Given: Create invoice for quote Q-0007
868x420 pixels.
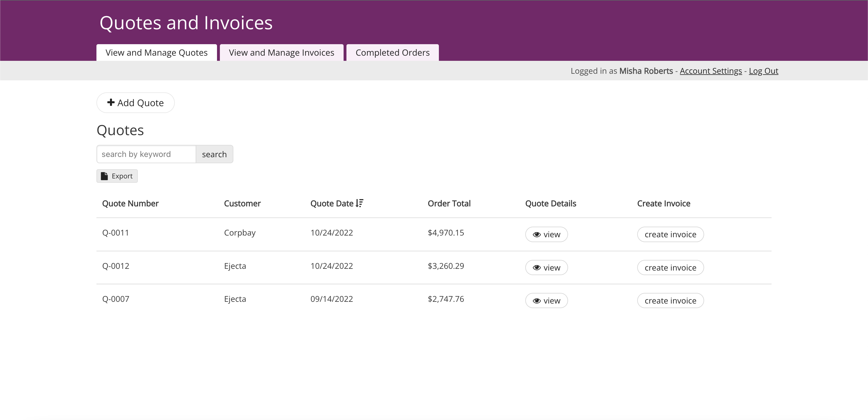Looking at the screenshot, I should coord(670,301).
